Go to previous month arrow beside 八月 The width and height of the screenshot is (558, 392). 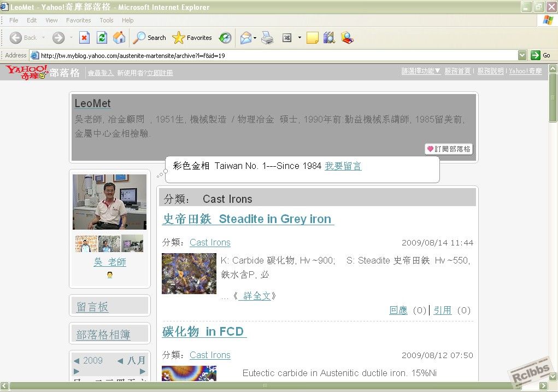(120, 361)
